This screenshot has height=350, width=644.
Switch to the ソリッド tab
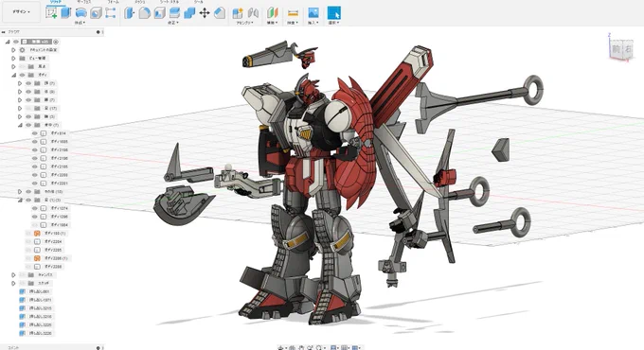tap(56, 2)
